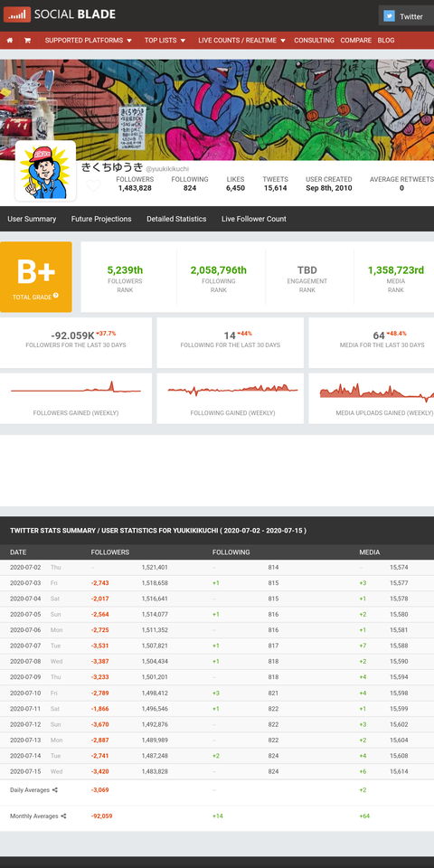The height and width of the screenshot is (868, 434).
Task: Click the MEDIA column header
Action: pos(370,552)
